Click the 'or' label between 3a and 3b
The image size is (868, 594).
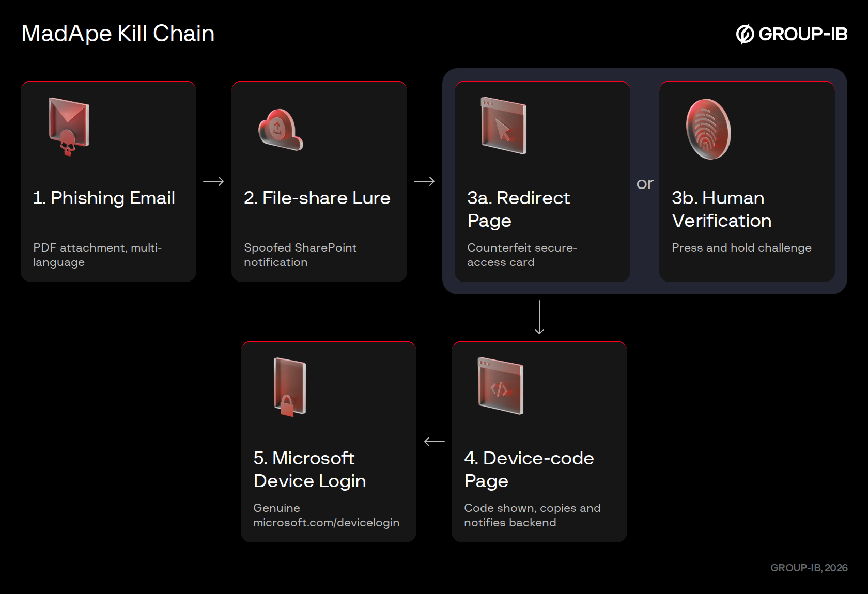(x=645, y=183)
